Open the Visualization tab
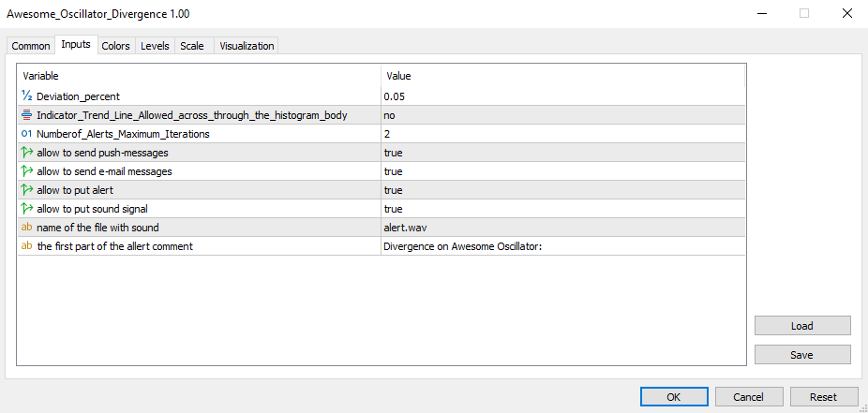868x413 pixels. (x=247, y=46)
